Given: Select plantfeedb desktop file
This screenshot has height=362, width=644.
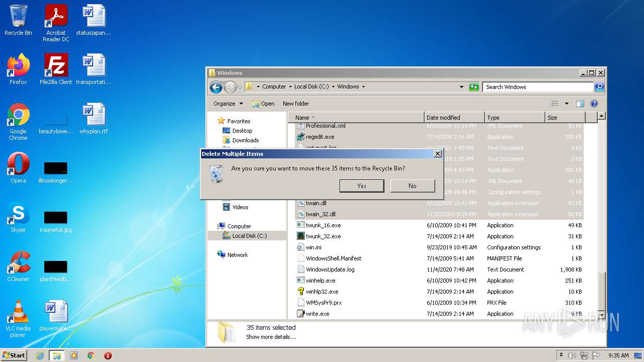Looking at the screenshot, I should [56, 270].
